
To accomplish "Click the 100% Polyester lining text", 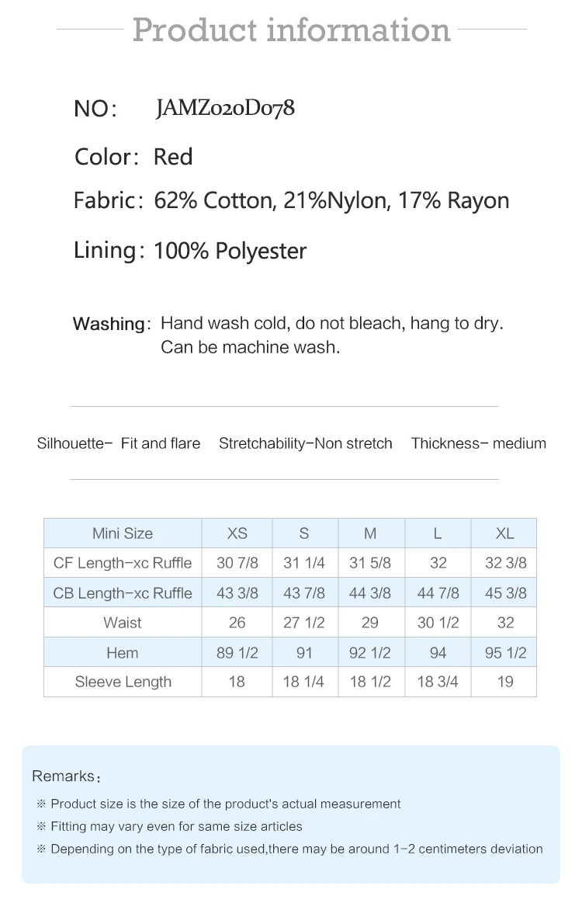I will tap(230, 251).
